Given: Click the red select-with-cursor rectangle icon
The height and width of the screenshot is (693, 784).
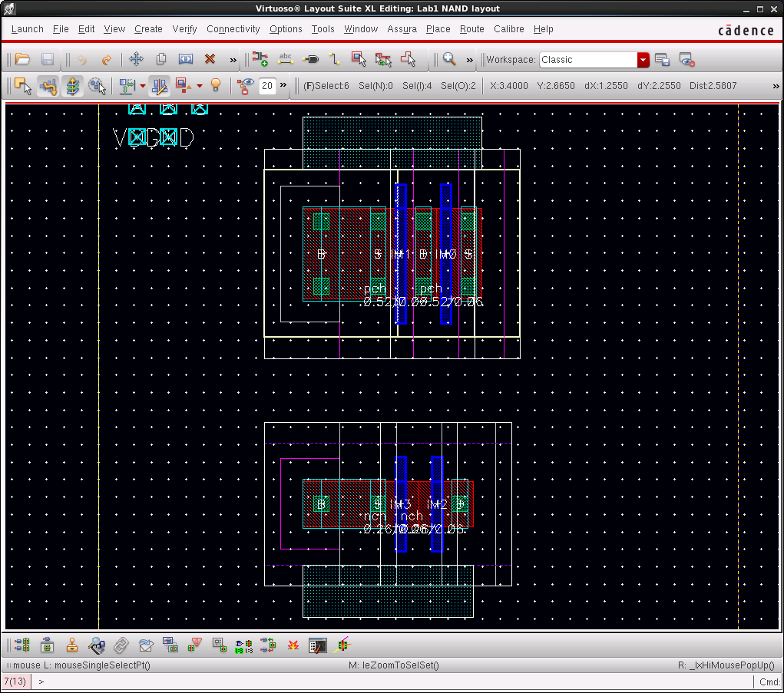Looking at the screenshot, I should click(x=359, y=59).
